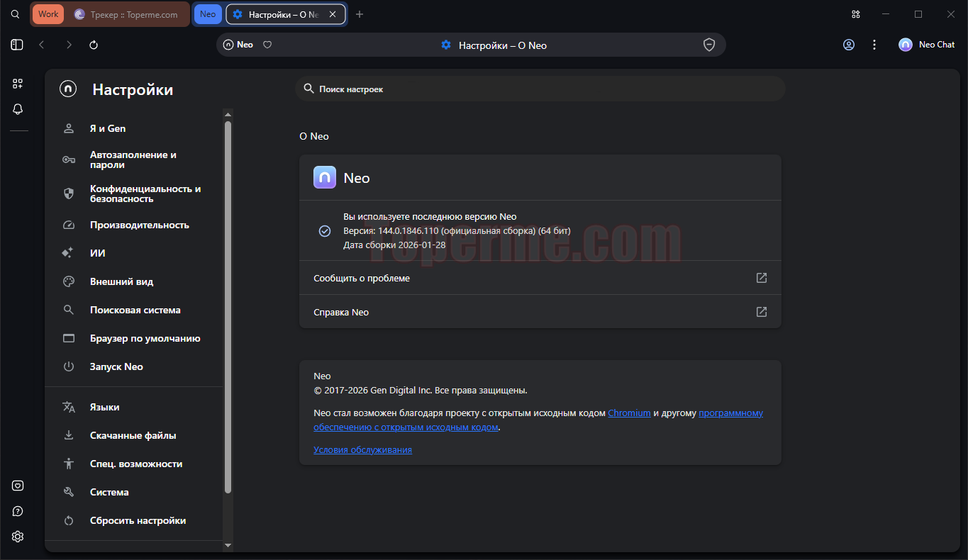Open Сообщить о проблеме row
This screenshot has width=968, height=560.
540,278
